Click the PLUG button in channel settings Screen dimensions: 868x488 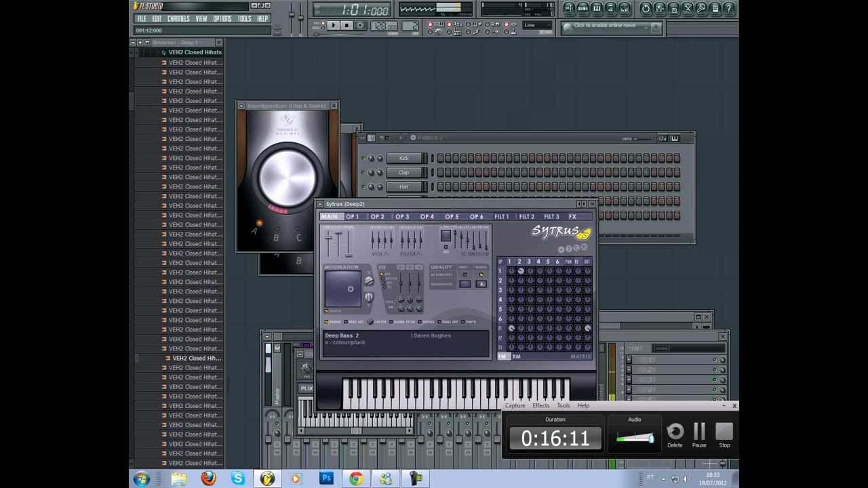tap(307, 388)
